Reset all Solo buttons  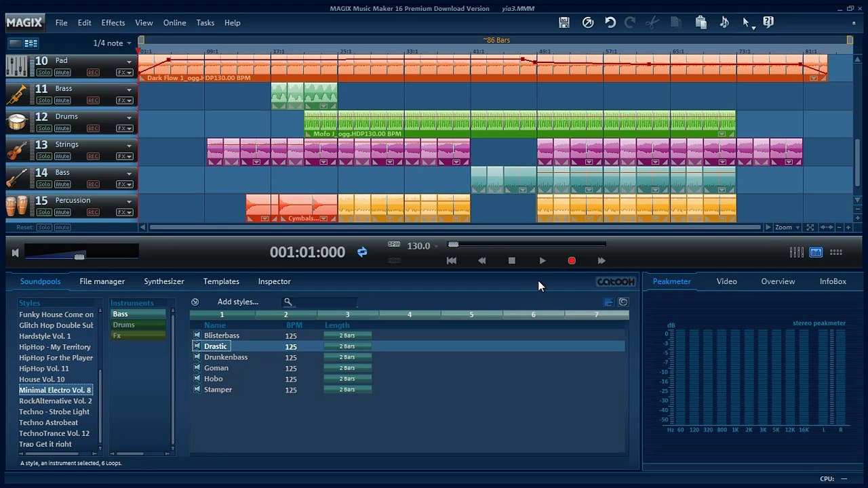click(44, 228)
